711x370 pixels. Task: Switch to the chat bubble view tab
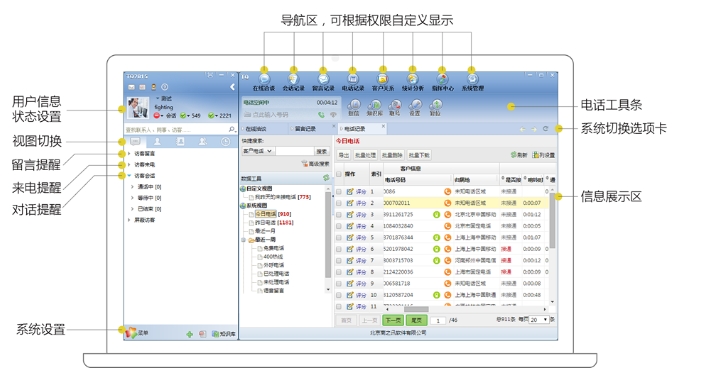135,141
